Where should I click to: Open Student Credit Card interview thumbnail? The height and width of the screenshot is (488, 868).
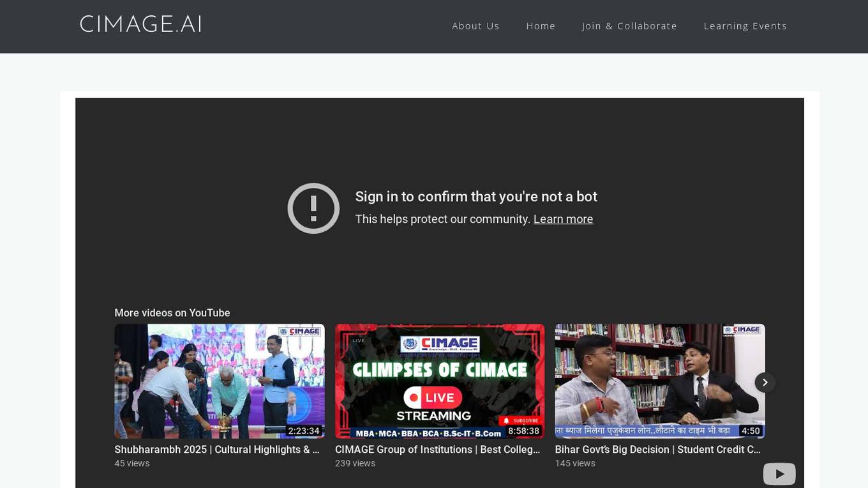(660, 381)
